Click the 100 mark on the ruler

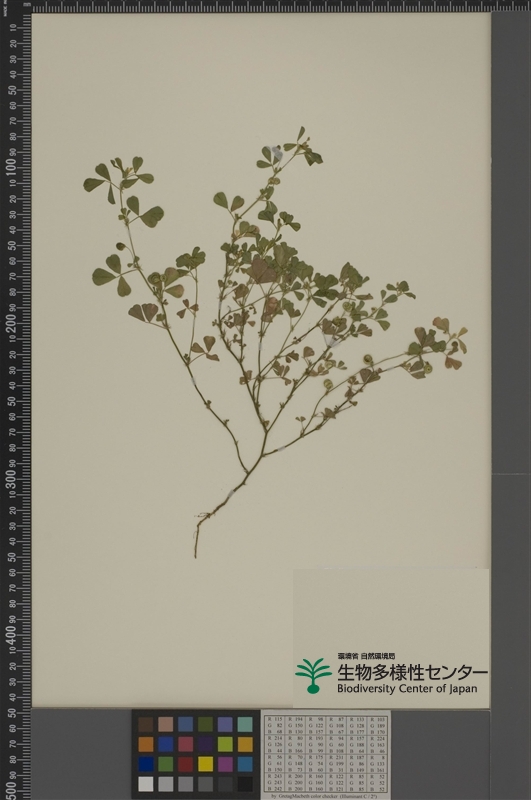(10, 167)
